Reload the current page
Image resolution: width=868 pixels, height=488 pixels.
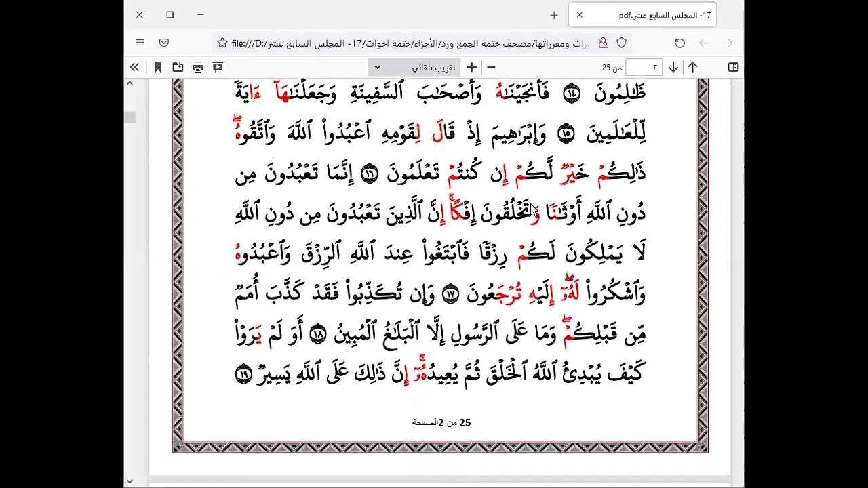point(680,43)
